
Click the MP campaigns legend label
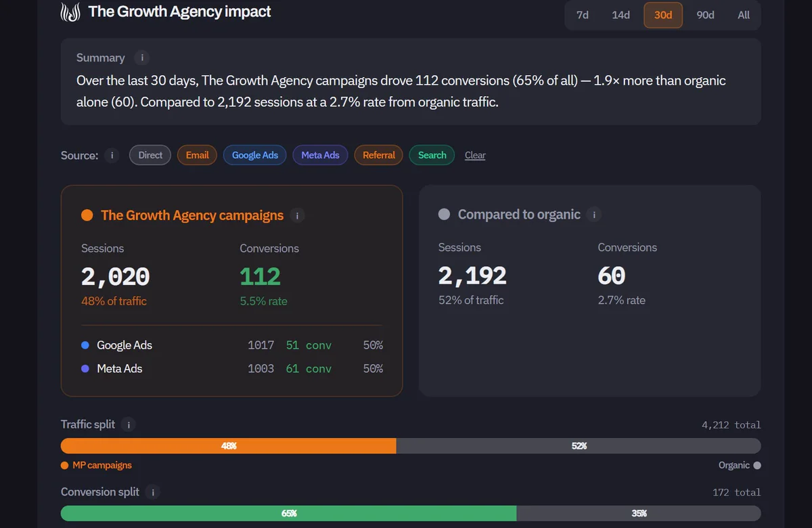click(102, 466)
